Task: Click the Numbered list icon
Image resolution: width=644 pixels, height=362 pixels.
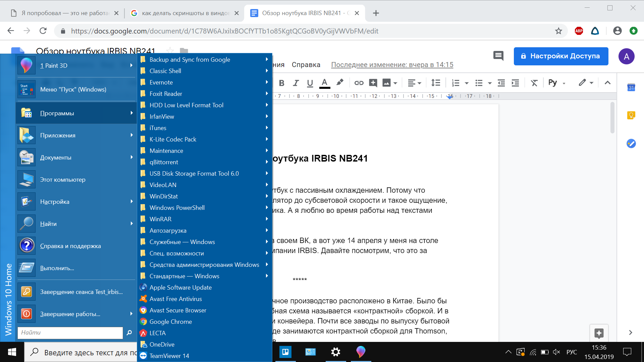Action: pyautogui.click(x=455, y=83)
